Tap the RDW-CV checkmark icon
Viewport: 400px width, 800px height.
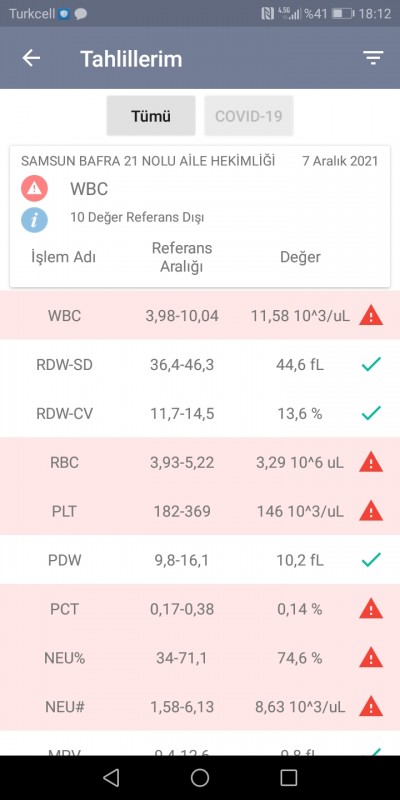coord(371,413)
